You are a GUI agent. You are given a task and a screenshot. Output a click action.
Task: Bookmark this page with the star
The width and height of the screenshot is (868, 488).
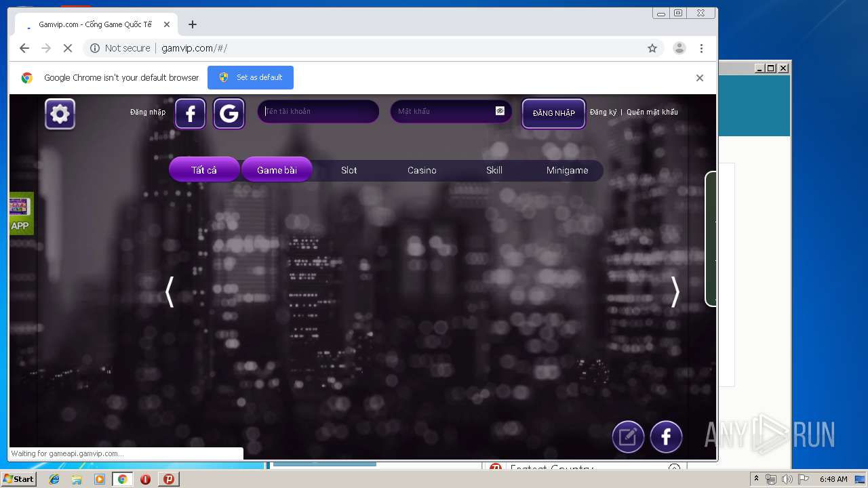(x=652, y=48)
